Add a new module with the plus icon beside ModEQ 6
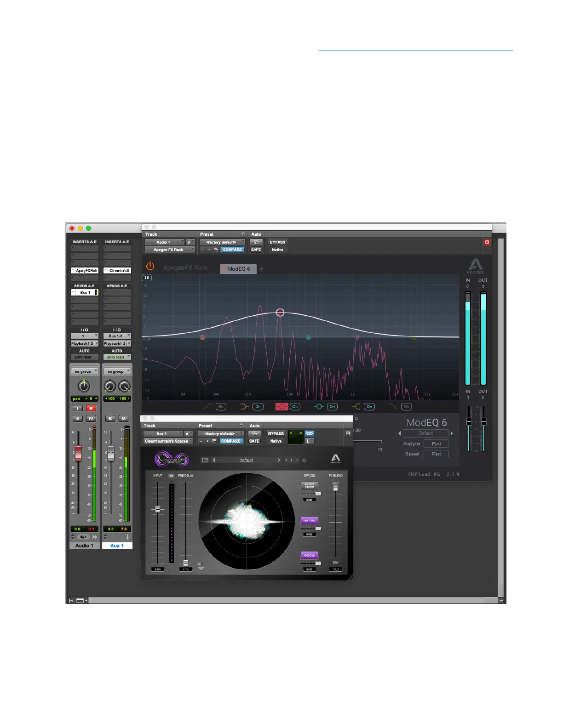 261,269
